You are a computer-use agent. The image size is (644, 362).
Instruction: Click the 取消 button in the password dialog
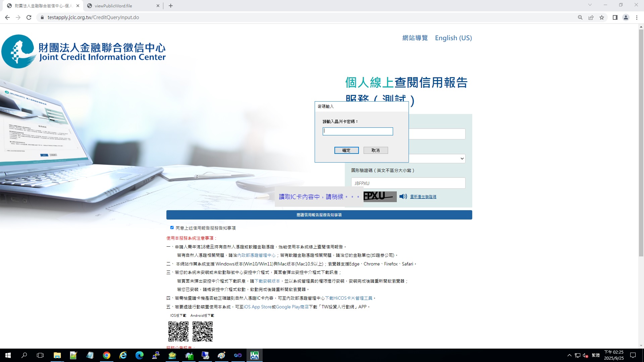[375, 150]
